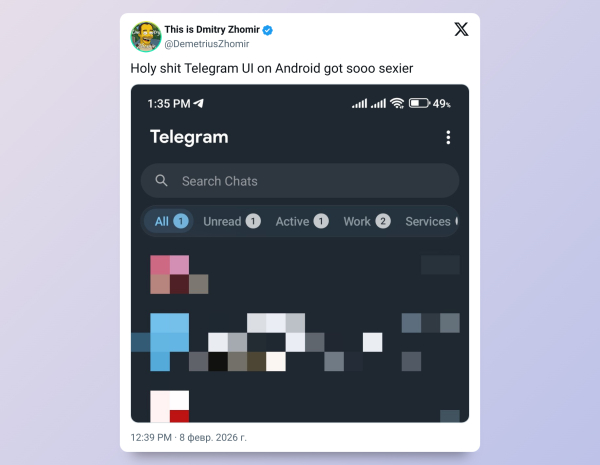The image size is (600, 465).
Task: Switch to the Active folder tab
Action: pos(302,221)
